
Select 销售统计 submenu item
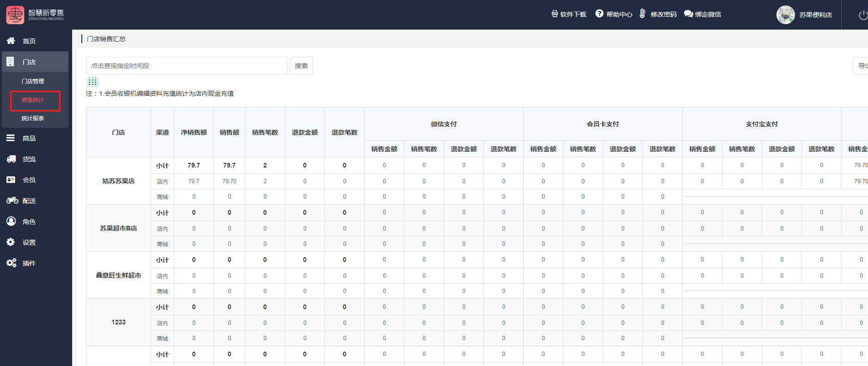pyautogui.click(x=33, y=100)
